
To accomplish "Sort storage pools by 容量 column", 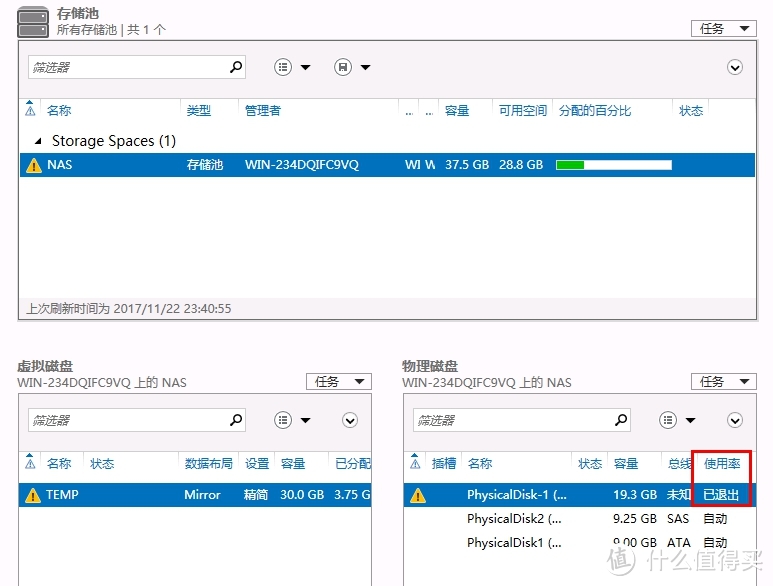I will tap(457, 111).
